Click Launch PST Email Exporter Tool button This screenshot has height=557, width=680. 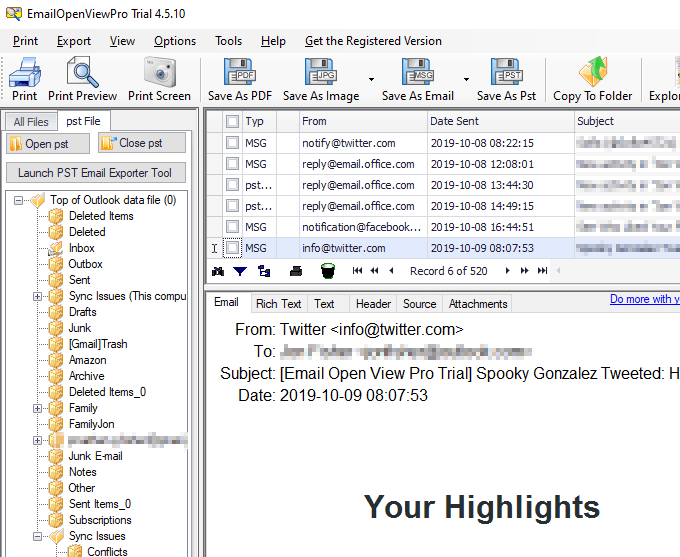(96, 173)
